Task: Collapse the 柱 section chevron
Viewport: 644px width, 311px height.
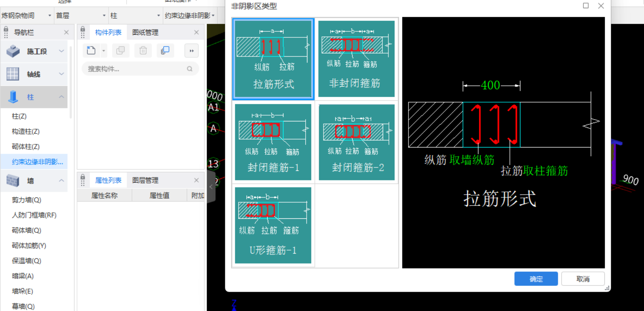Action: click(x=61, y=97)
